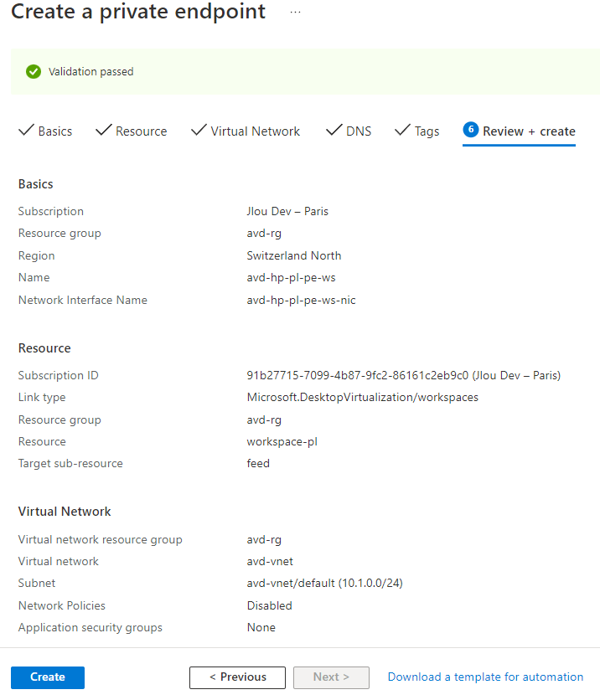Click the Virtual network value avd-vnet
Screen dimensions: 600x700
pos(270,561)
